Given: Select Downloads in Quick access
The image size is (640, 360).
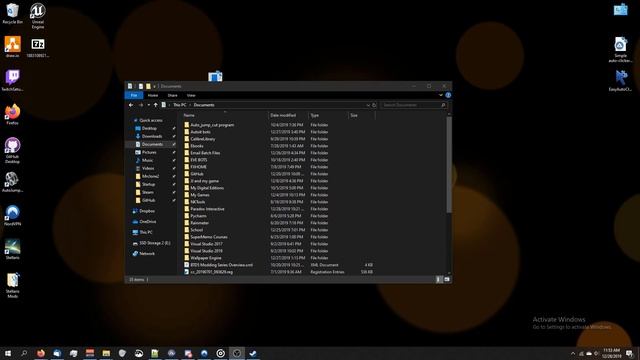Looking at the screenshot, I should tap(152, 136).
